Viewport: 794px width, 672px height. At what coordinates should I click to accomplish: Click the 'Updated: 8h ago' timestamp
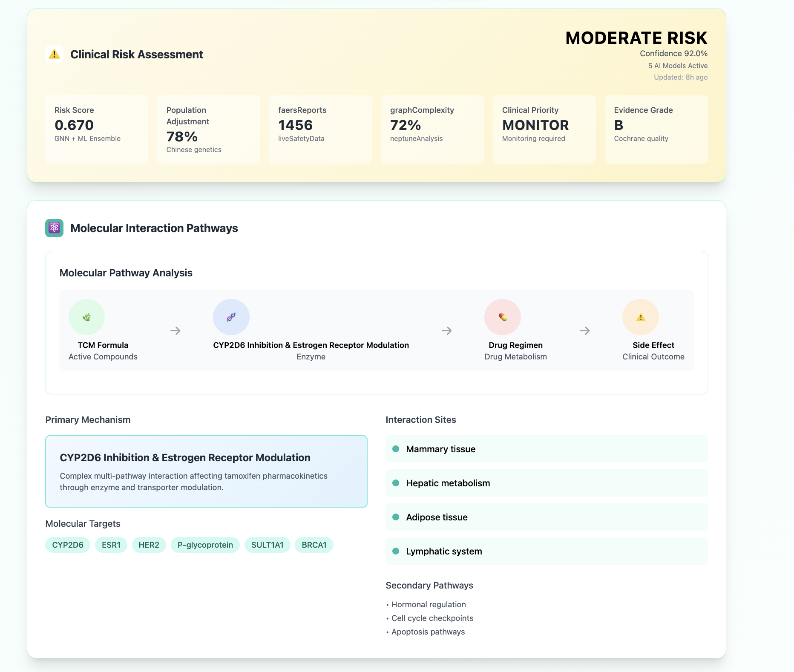pyautogui.click(x=681, y=77)
